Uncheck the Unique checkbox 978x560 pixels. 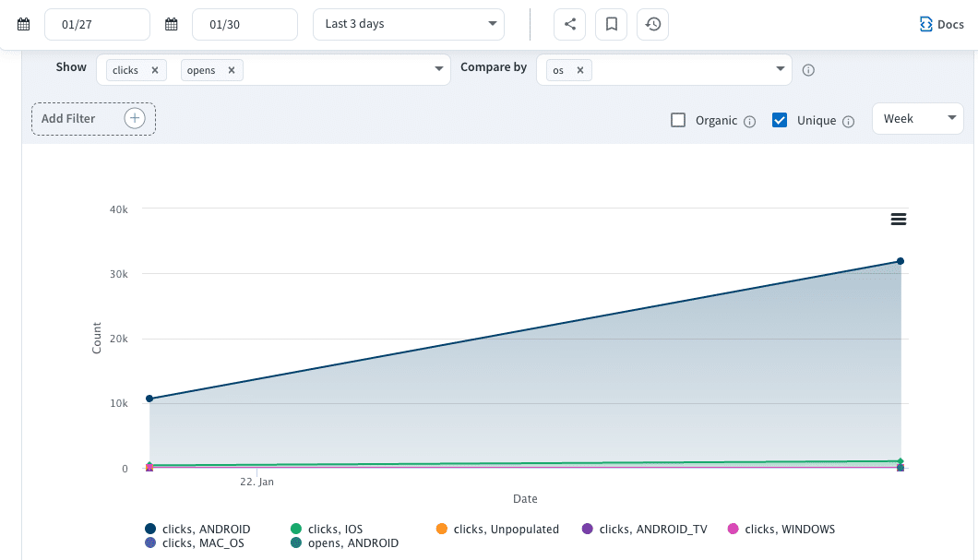(780, 120)
